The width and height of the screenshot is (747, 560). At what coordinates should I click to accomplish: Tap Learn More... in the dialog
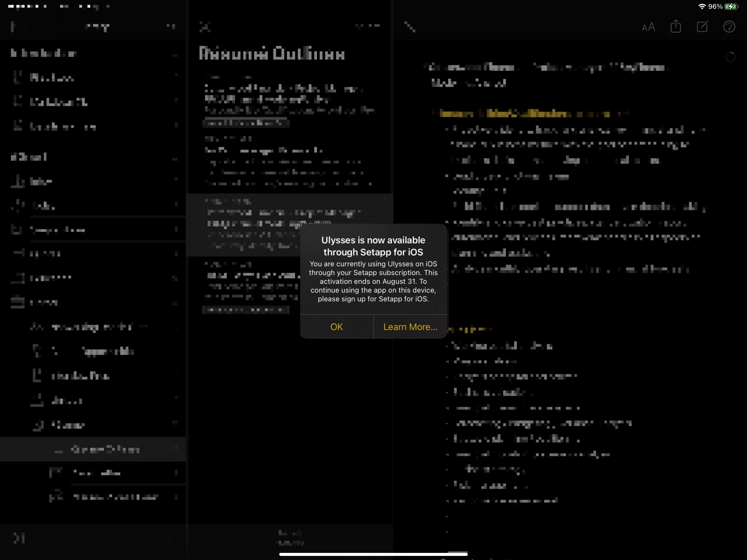pyautogui.click(x=410, y=327)
